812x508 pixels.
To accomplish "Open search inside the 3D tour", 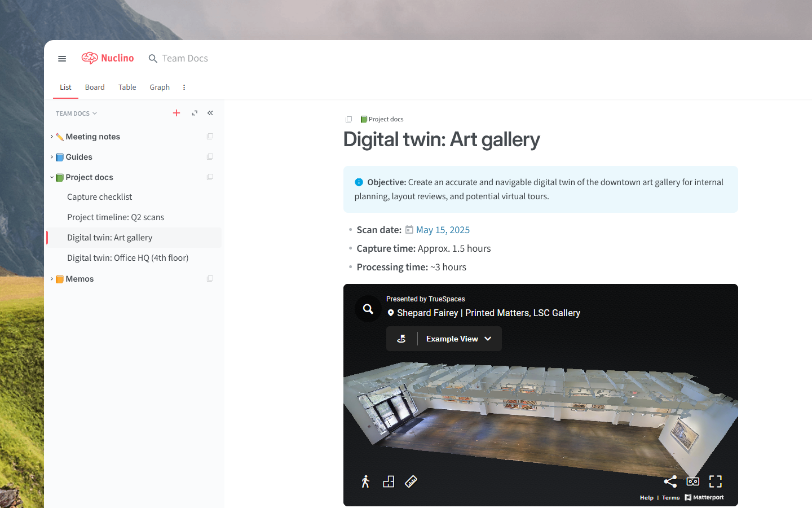I will [x=368, y=309].
